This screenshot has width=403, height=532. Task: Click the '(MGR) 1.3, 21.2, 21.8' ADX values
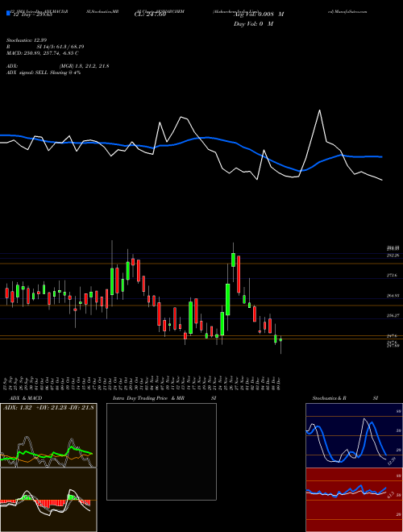pos(84,66)
